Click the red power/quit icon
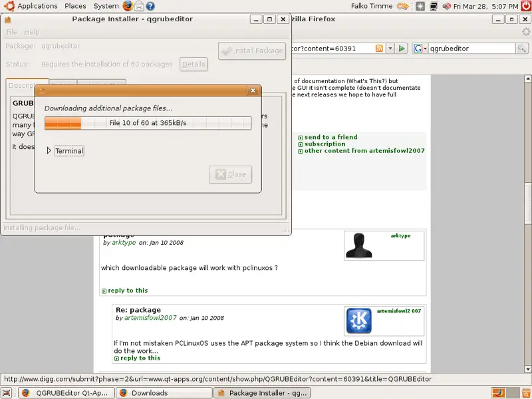This screenshot has width=532, height=399. 526,6
